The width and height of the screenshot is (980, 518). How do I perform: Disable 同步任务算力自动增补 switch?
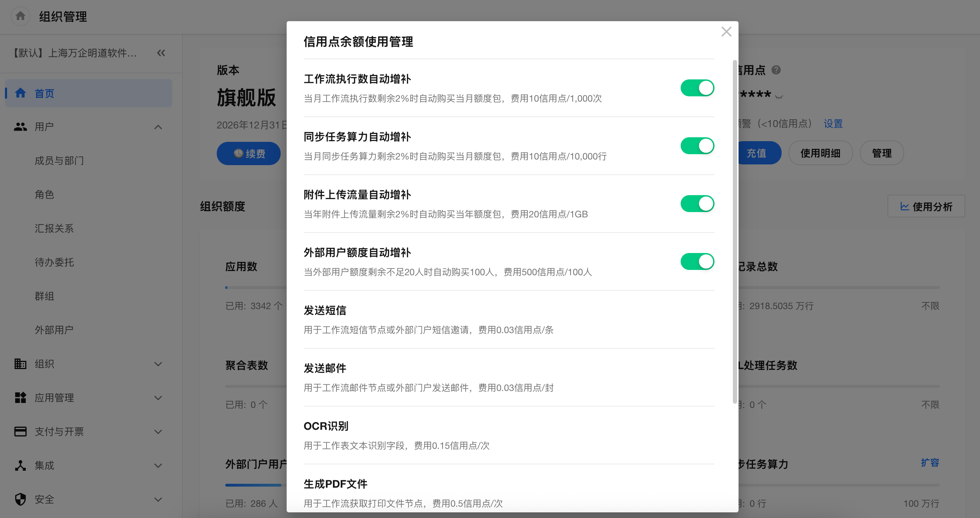pyautogui.click(x=697, y=146)
